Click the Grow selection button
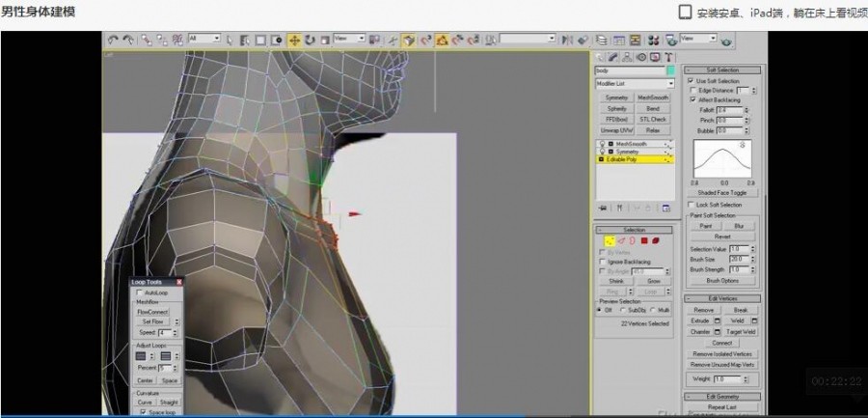The width and height of the screenshot is (868, 418). [x=654, y=281]
